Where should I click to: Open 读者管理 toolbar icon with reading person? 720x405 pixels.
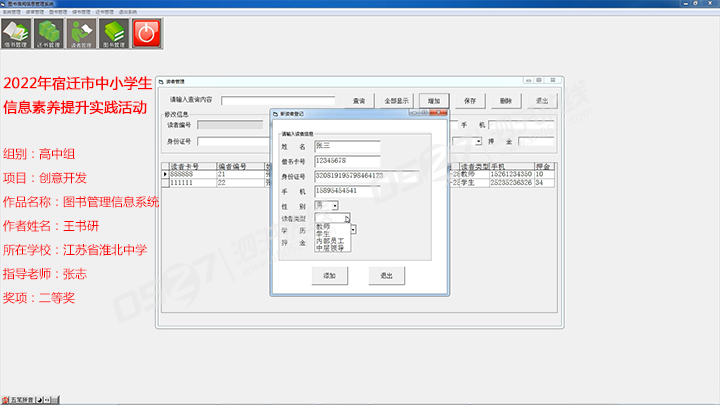(x=82, y=34)
